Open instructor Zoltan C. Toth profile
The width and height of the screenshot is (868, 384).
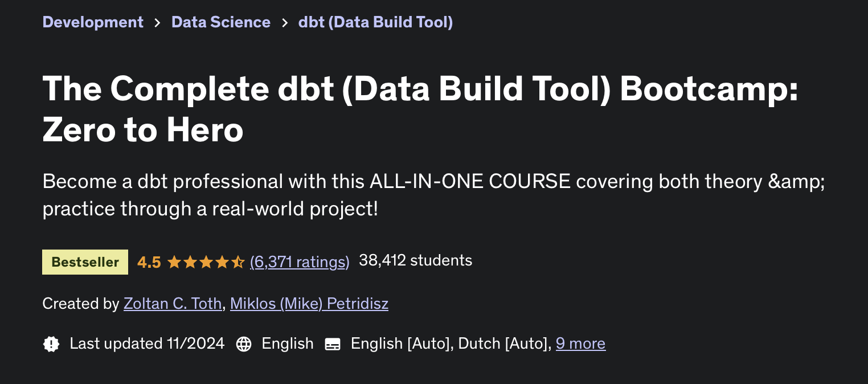pos(173,304)
